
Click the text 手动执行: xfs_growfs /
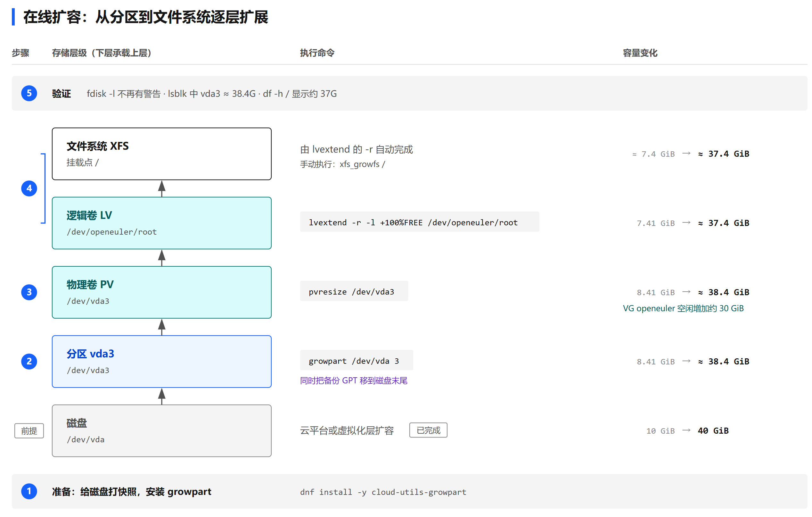(x=343, y=164)
